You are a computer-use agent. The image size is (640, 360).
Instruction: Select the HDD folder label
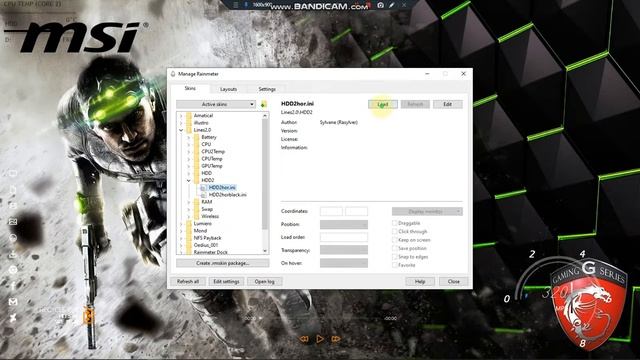click(207, 173)
